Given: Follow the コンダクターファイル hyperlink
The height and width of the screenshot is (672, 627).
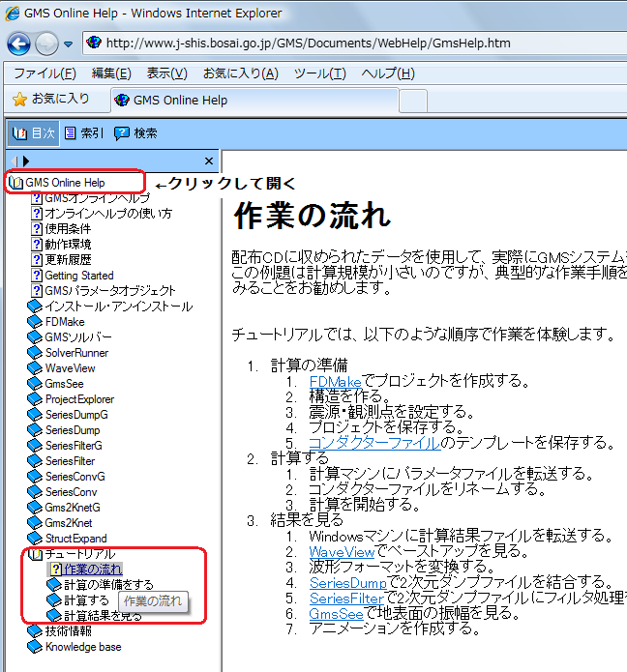Looking at the screenshot, I should click(373, 443).
